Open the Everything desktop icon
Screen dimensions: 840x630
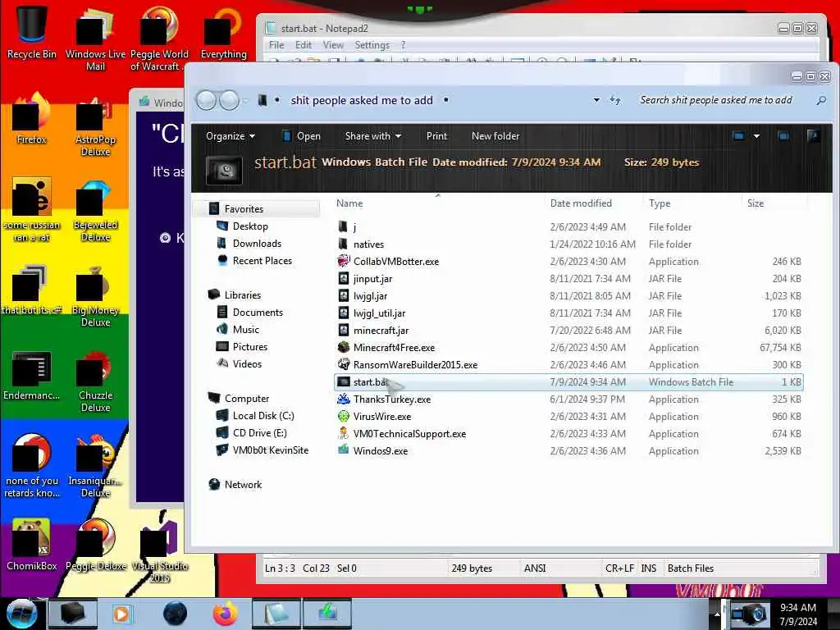[x=223, y=33]
